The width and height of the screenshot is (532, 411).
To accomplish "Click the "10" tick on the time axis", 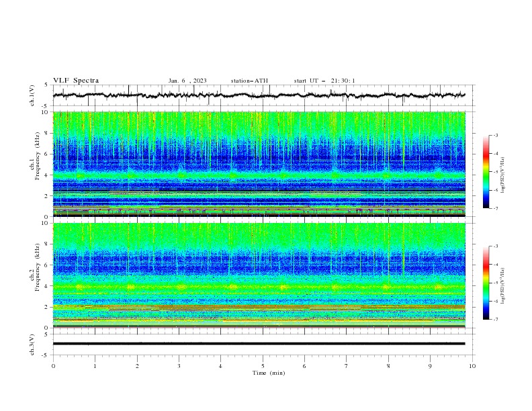I will [472, 366].
